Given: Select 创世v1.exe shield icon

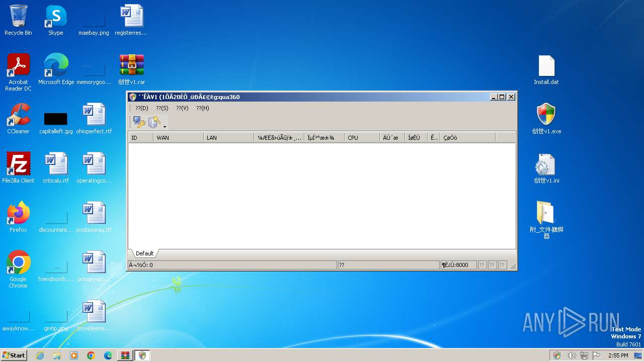Looking at the screenshot, I should pos(546,119).
